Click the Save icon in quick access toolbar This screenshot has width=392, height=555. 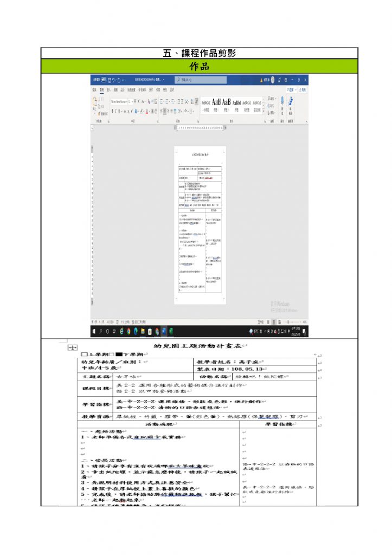coord(110,80)
